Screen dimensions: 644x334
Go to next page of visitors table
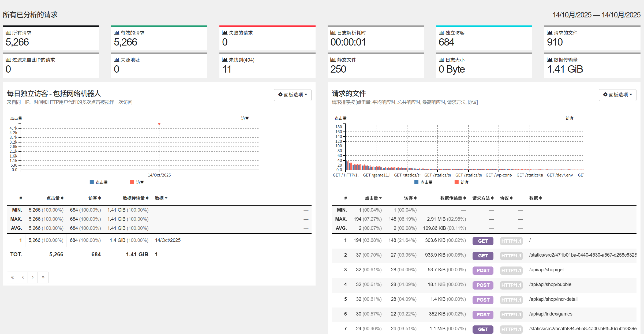tap(33, 277)
